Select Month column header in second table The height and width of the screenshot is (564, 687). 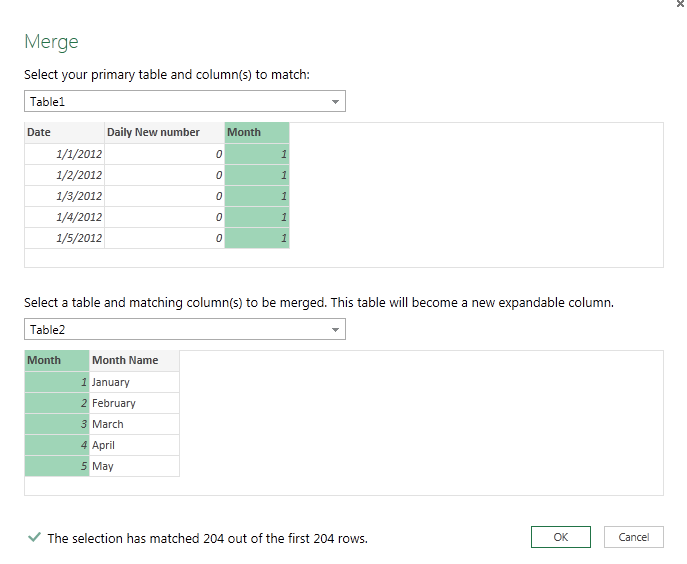point(57,360)
